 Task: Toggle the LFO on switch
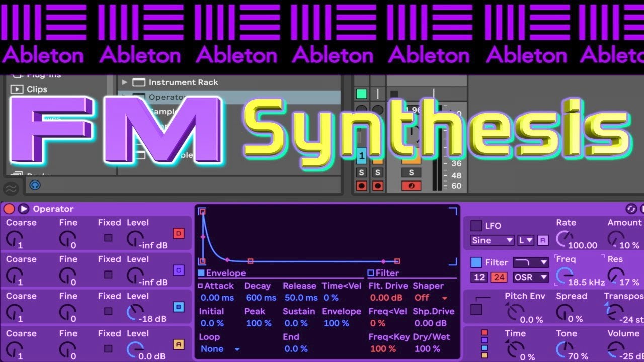coord(476,226)
